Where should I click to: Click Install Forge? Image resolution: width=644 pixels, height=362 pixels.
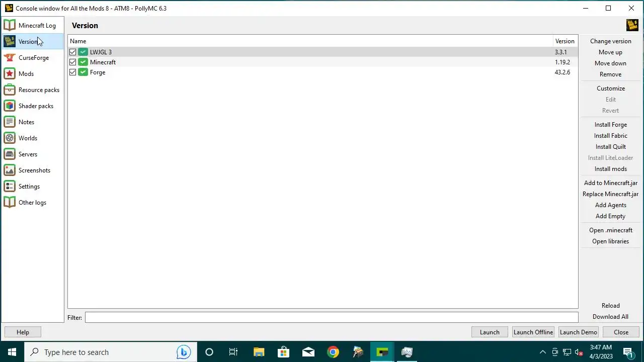click(610, 125)
